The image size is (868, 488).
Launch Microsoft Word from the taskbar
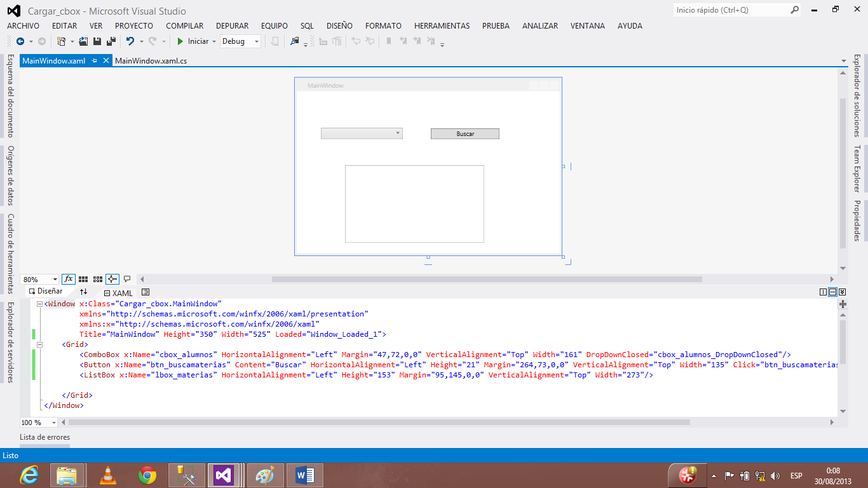click(304, 475)
